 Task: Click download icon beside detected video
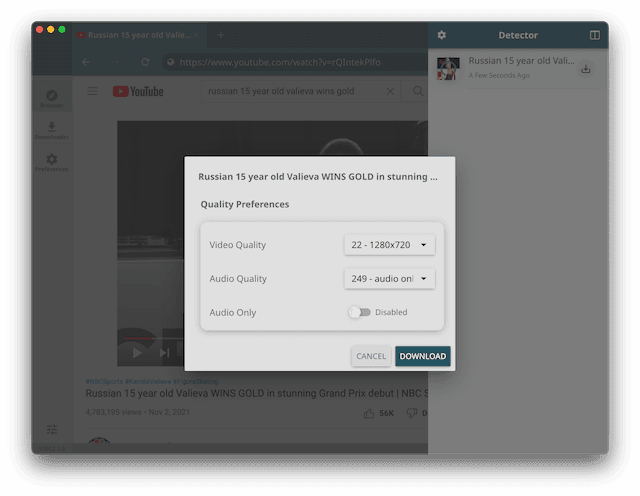pos(586,68)
